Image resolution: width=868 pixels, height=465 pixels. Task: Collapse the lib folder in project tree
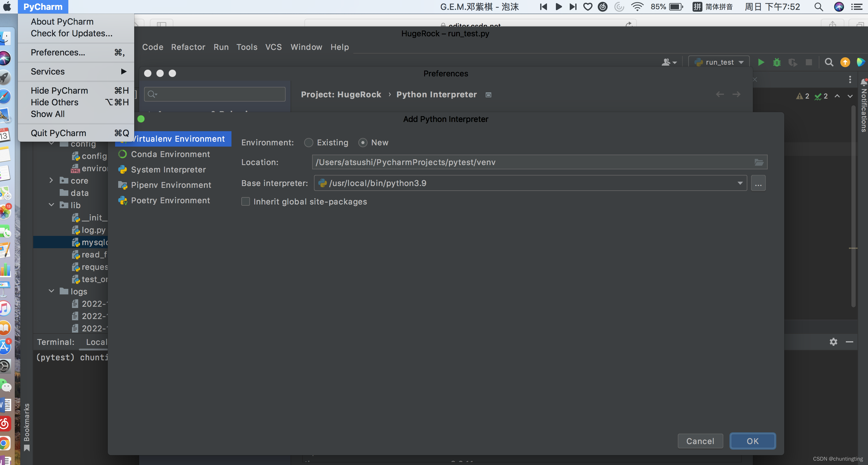[x=51, y=205]
